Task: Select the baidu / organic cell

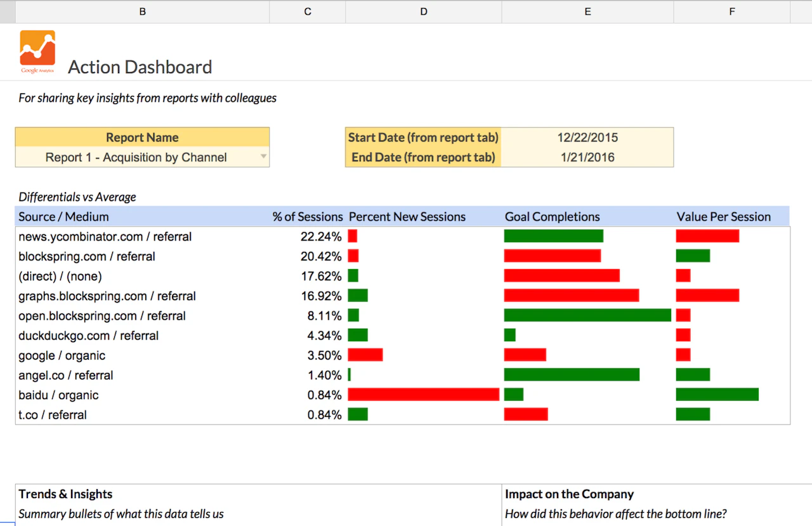Action: [142, 395]
